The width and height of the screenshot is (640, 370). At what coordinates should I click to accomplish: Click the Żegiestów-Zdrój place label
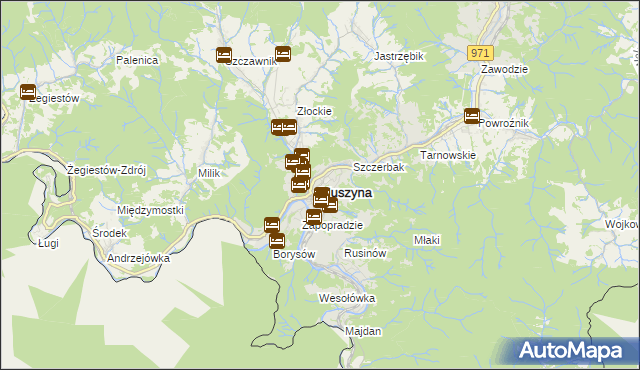[x=107, y=170]
